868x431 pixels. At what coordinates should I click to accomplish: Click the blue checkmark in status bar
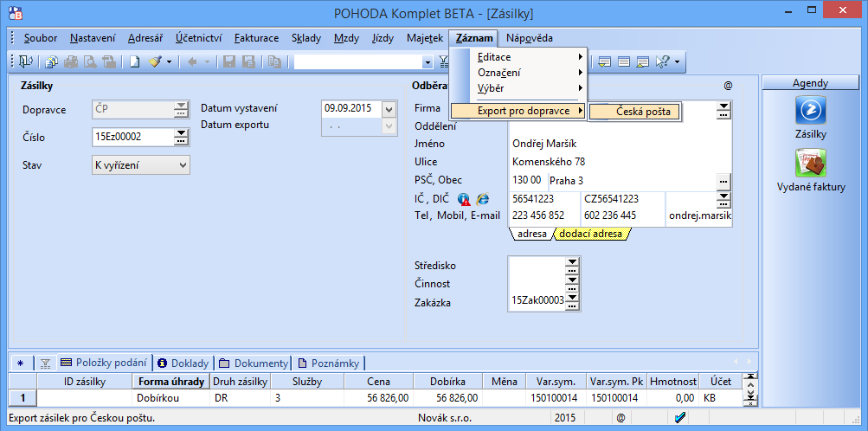coord(680,418)
